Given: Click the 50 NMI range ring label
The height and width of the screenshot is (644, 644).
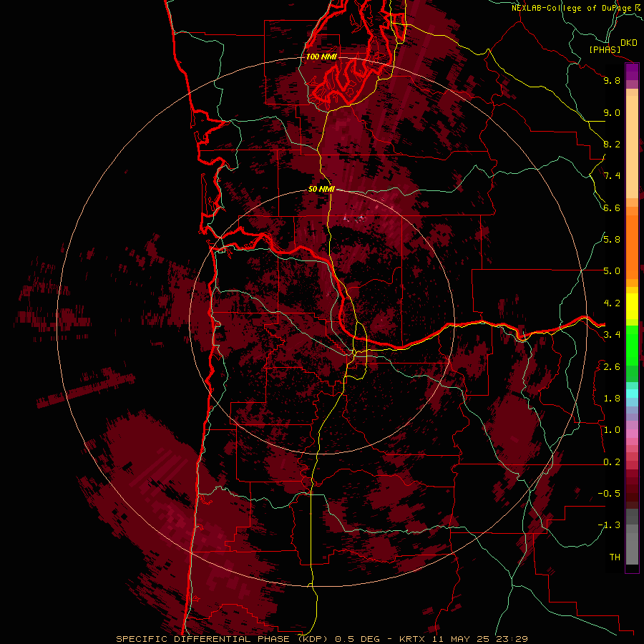Looking at the screenshot, I should (321, 189).
